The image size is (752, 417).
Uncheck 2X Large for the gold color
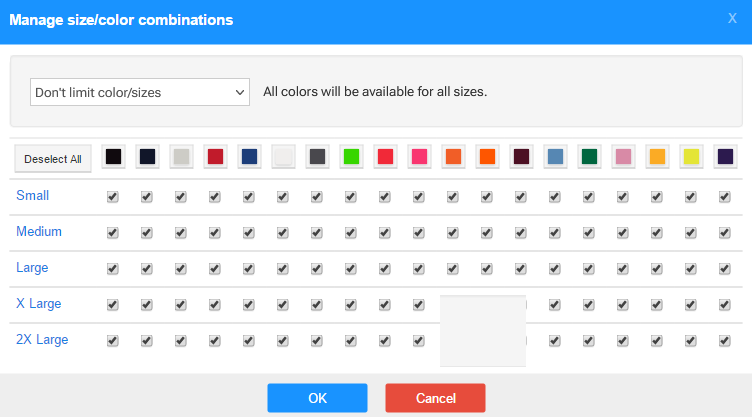[x=657, y=341]
